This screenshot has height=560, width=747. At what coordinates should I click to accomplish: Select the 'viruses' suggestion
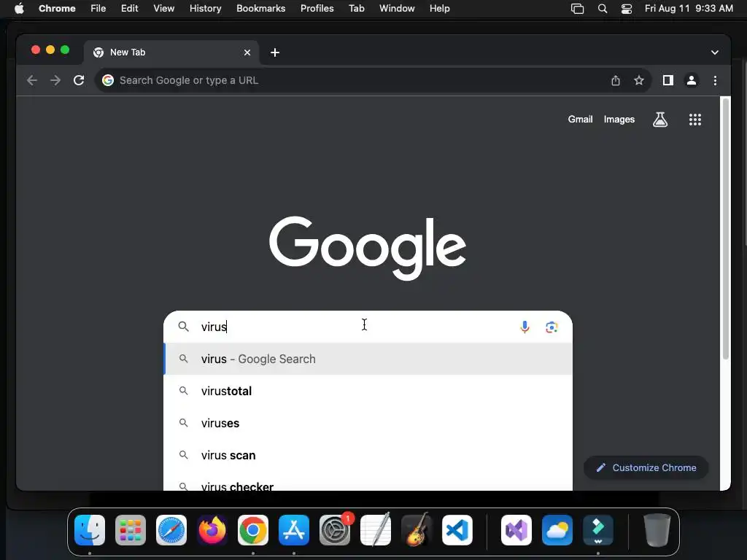point(368,424)
